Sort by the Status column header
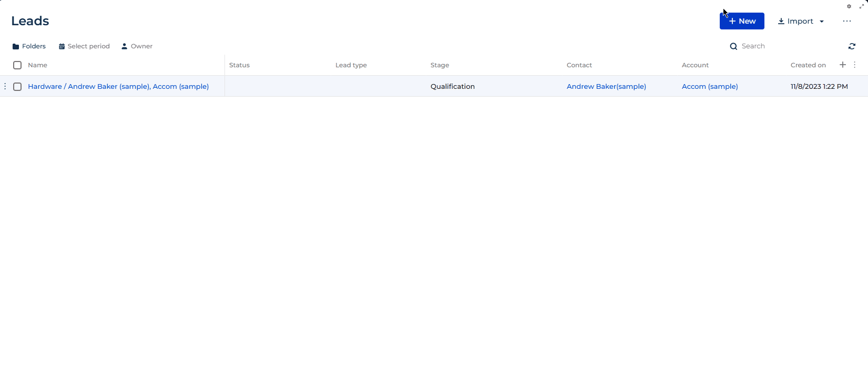Screen dimensions: 868x370 click(239, 65)
